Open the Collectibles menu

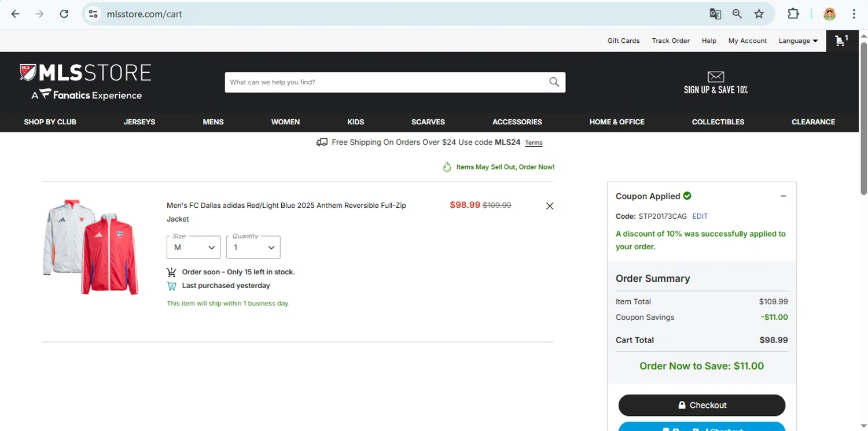point(718,121)
